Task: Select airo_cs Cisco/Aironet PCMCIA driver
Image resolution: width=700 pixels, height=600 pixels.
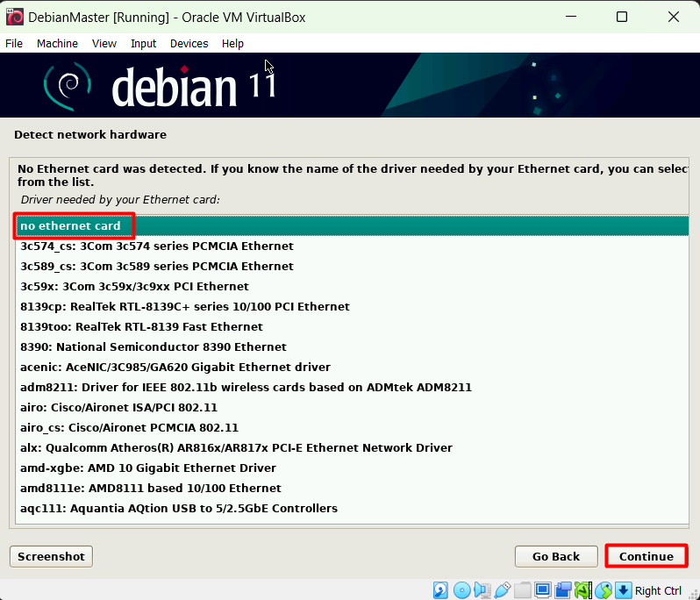Action: coord(352,427)
